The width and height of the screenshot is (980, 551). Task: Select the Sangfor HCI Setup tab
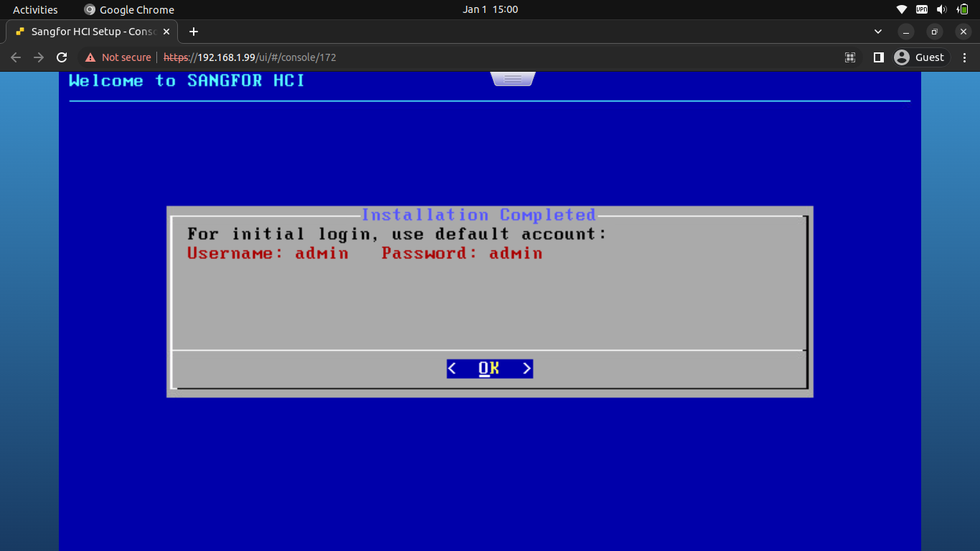tap(86, 32)
